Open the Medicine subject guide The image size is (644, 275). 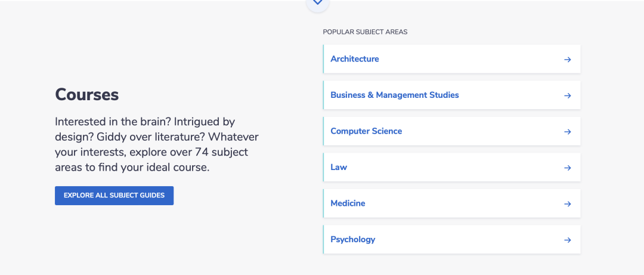click(452, 203)
